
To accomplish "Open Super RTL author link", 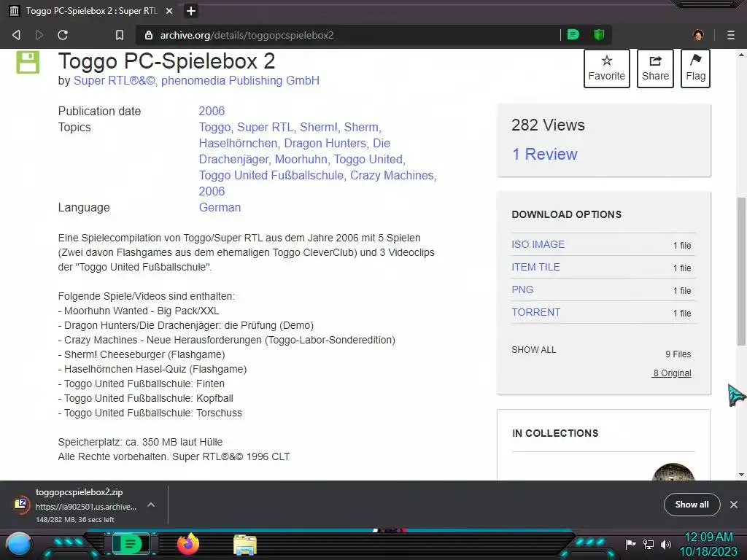I will coord(115,80).
